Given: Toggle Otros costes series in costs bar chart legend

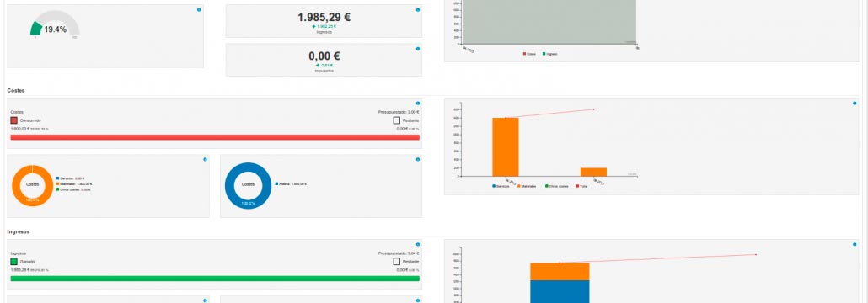Looking at the screenshot, I should [x=556, y=186].
